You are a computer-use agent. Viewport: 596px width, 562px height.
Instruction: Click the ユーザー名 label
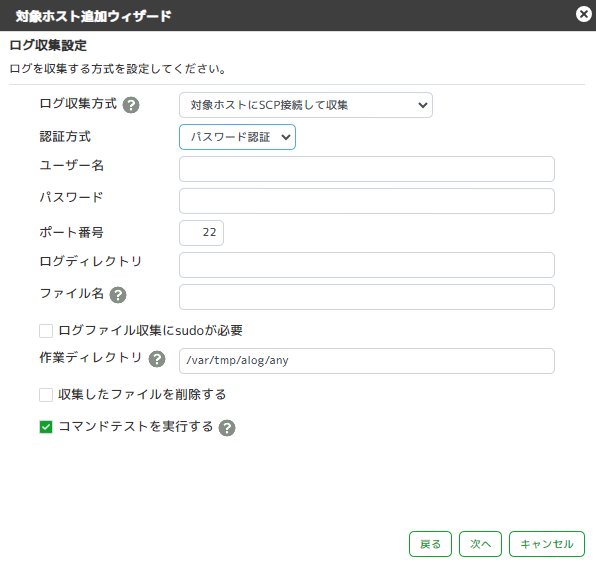(x=71, y=165)
